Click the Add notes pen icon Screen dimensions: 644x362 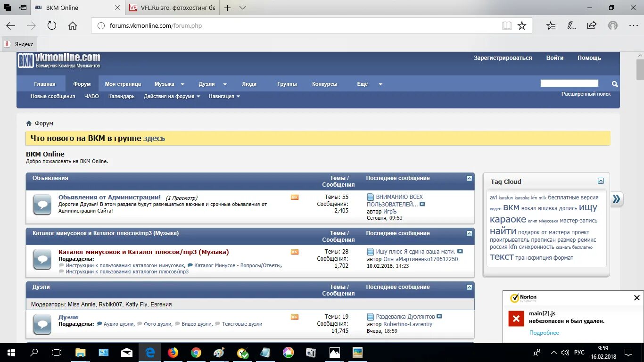pos(571,26)
